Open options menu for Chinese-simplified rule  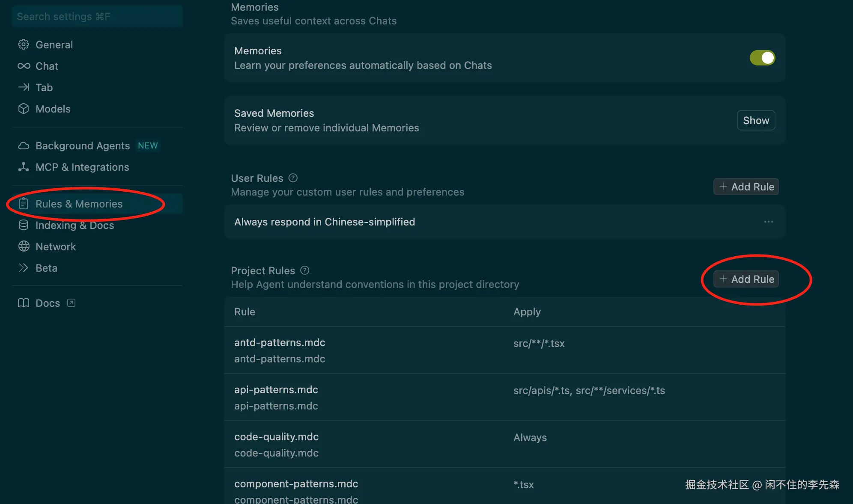pos(768,222)
